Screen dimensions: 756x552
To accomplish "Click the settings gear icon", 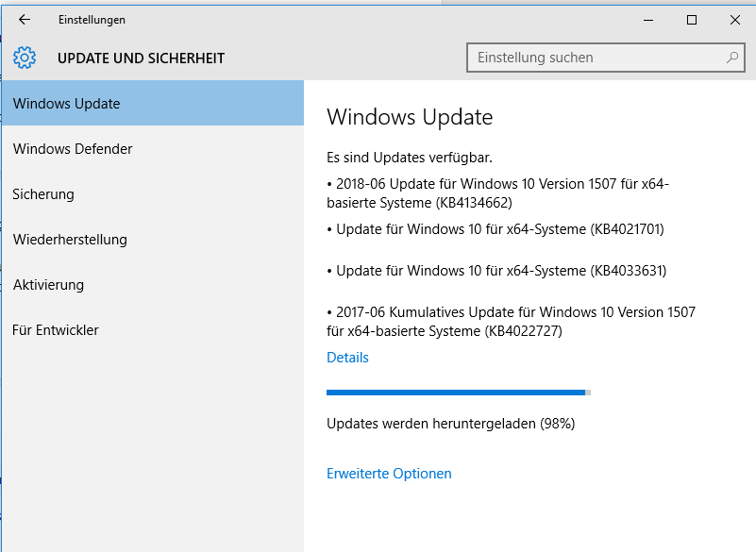I will (25, 58).
